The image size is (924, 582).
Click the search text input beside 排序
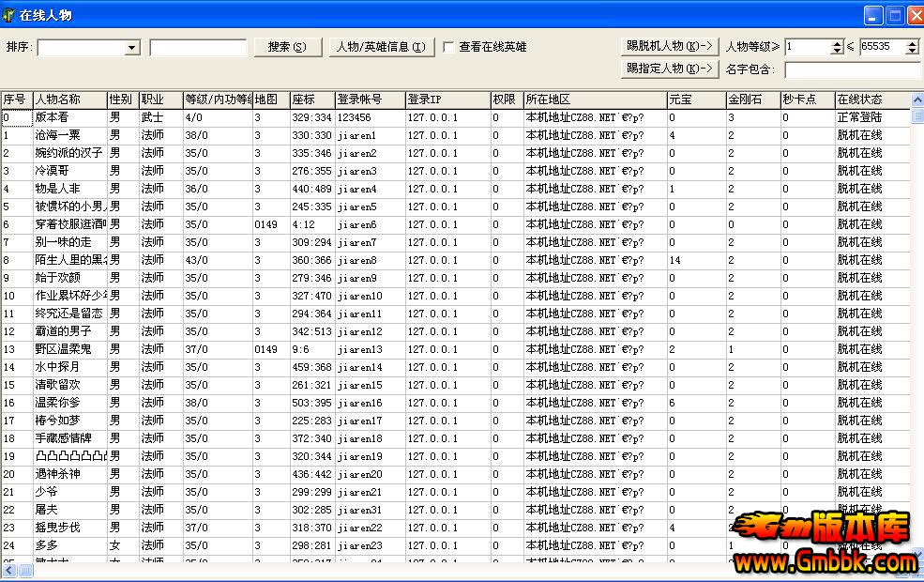point(197,47)
